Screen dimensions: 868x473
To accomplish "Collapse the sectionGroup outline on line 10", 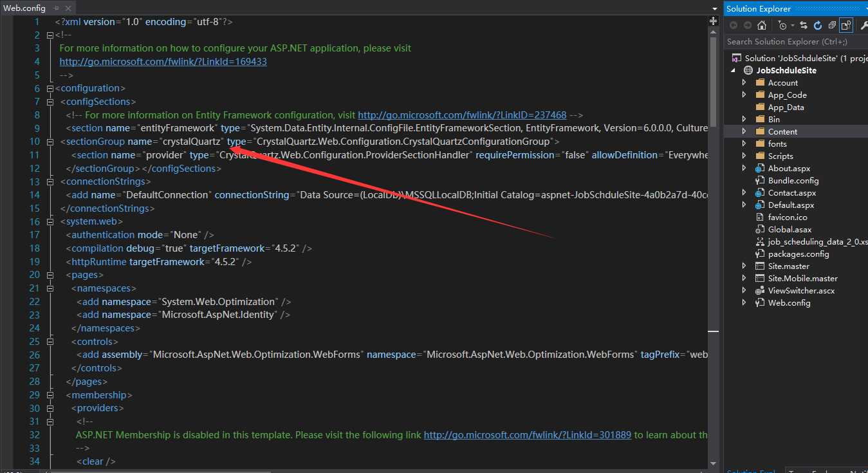I will click(50, 142).
